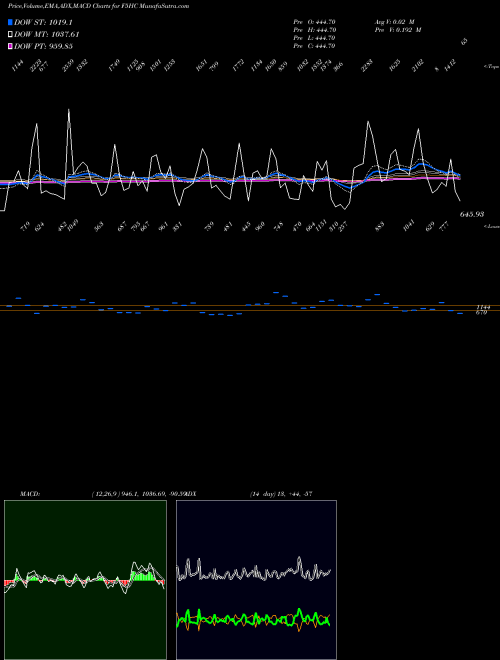Click the white DOW MT legend swatch

pos(10,34)
